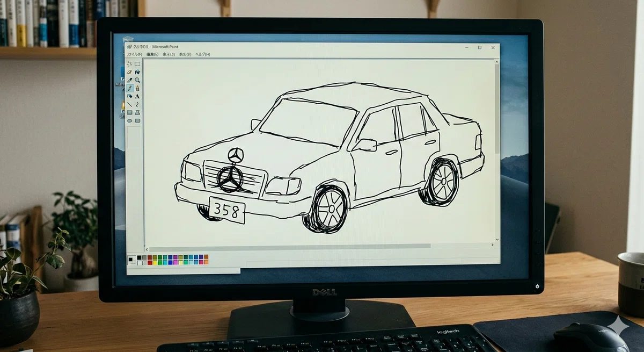Open the ファイル(F) menu
Image resolution: width=644 pixels, height=352 pixels.
(x=134, y=54)
